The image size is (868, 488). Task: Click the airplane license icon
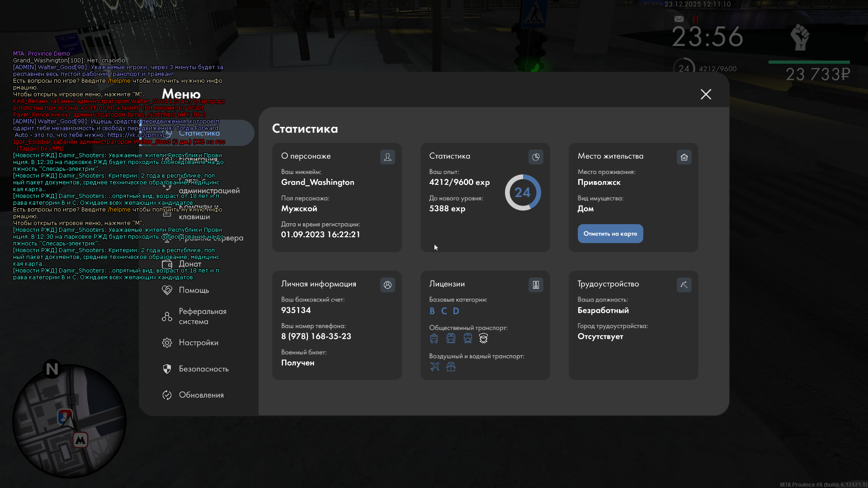click(x=434, y=367)
